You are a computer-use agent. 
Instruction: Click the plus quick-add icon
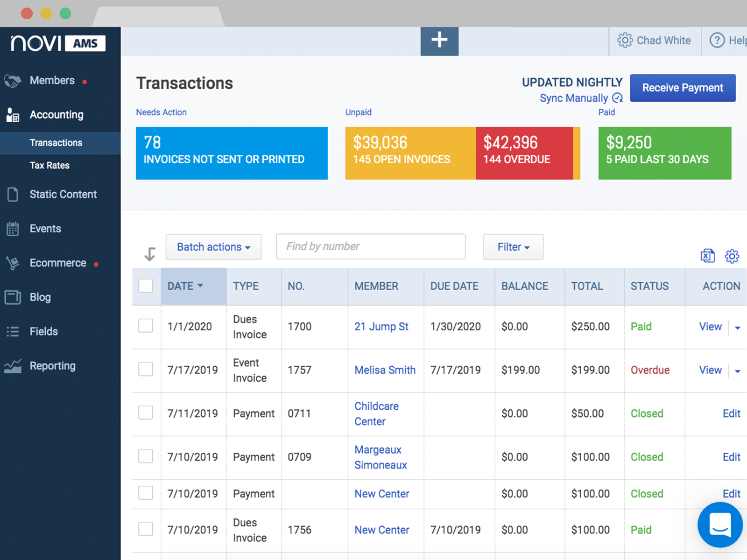(439, 41)
